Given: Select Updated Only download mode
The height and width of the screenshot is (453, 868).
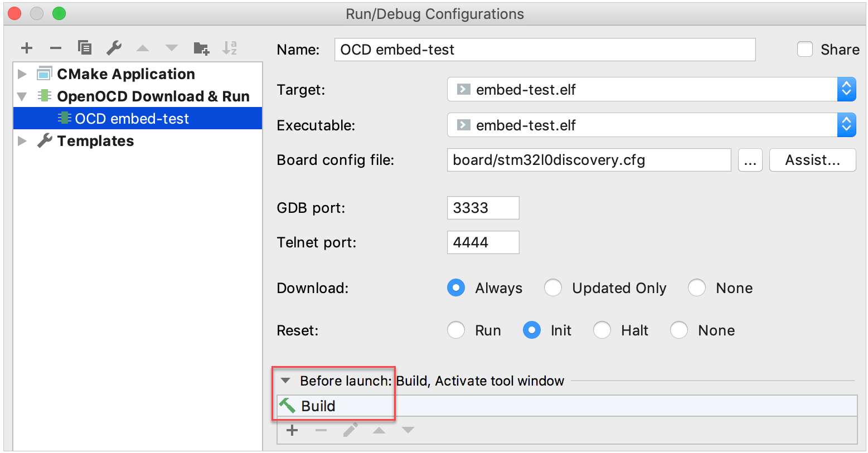Looking at the screenshot, I should [x=552, y=288].
